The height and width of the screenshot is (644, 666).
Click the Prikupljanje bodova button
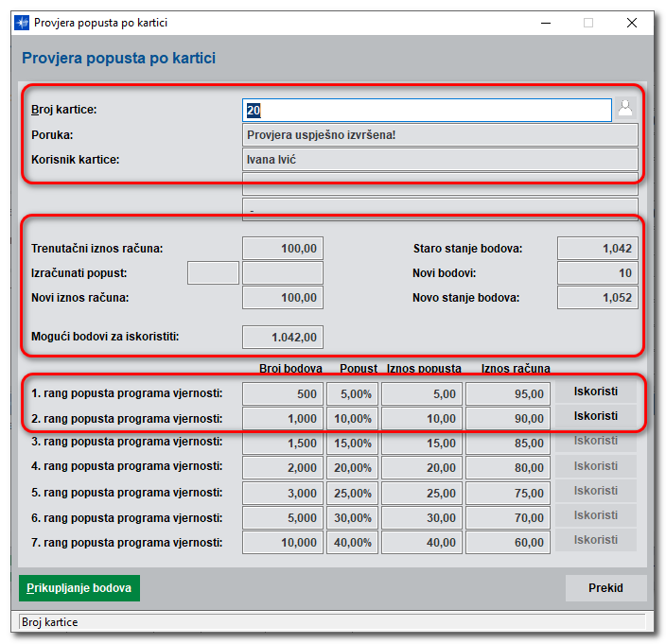(x=79, y=587)
